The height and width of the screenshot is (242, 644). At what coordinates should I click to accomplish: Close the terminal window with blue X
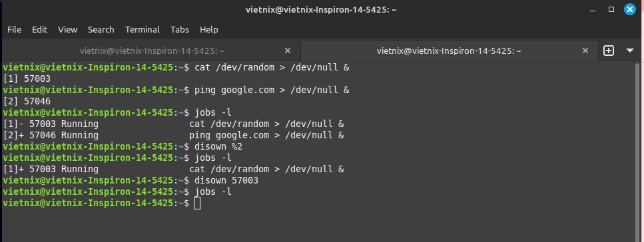629,9
